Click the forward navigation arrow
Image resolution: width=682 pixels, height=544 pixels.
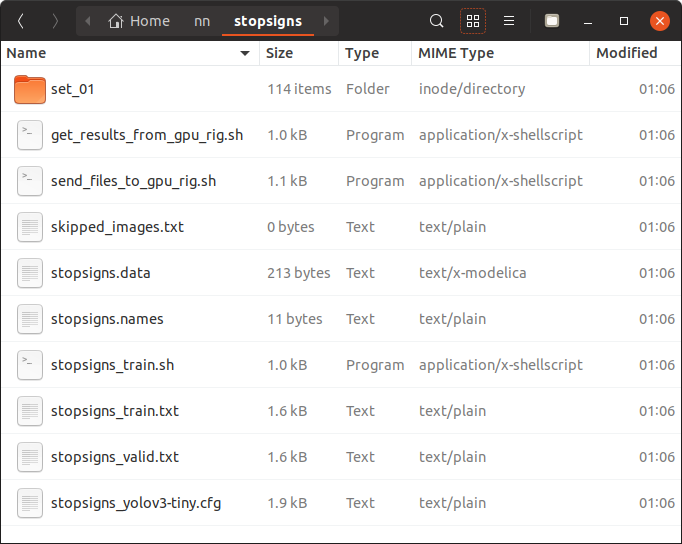54,21
